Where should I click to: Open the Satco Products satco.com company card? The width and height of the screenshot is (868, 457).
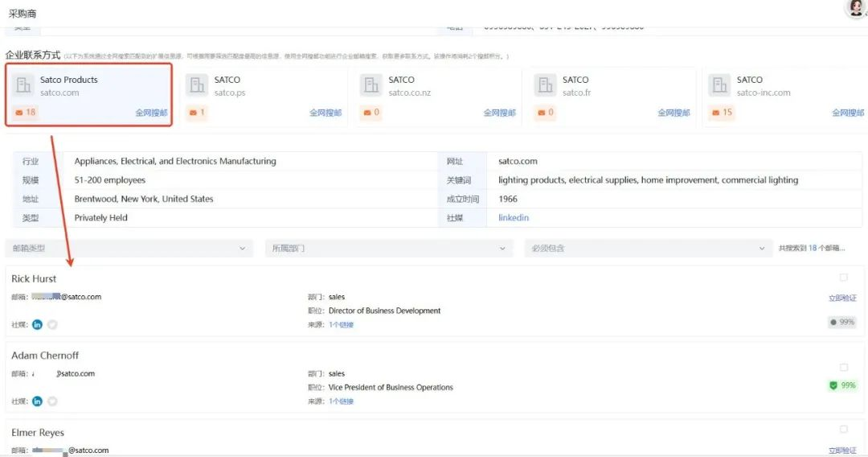point(88,95)
